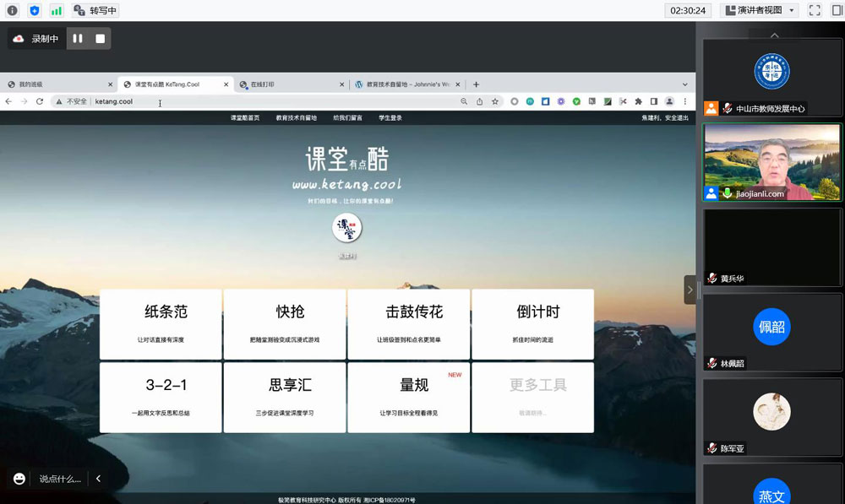845x504 pixels.
Task: Unmute 中山市教师发展中心's muted microphone
Action: click(x=727, y=108)
